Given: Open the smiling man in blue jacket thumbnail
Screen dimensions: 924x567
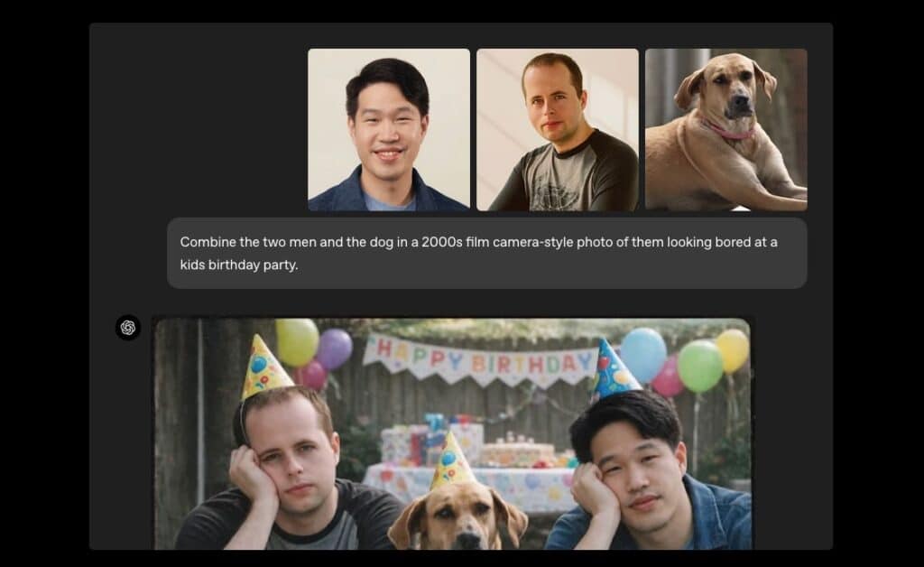Looking at the screenshot, I should click(389, 130).
